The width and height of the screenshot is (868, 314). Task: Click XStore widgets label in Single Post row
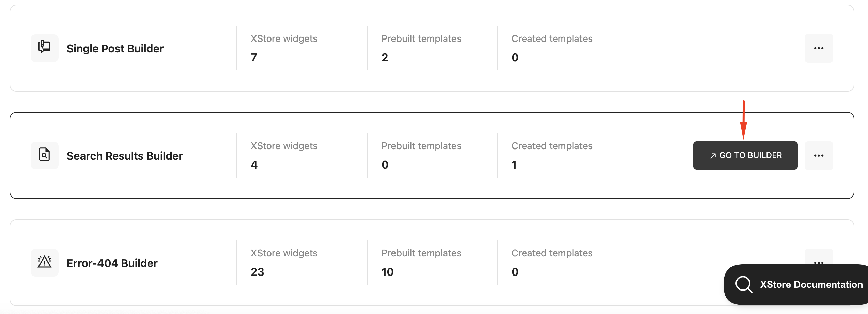click(284, 38)
